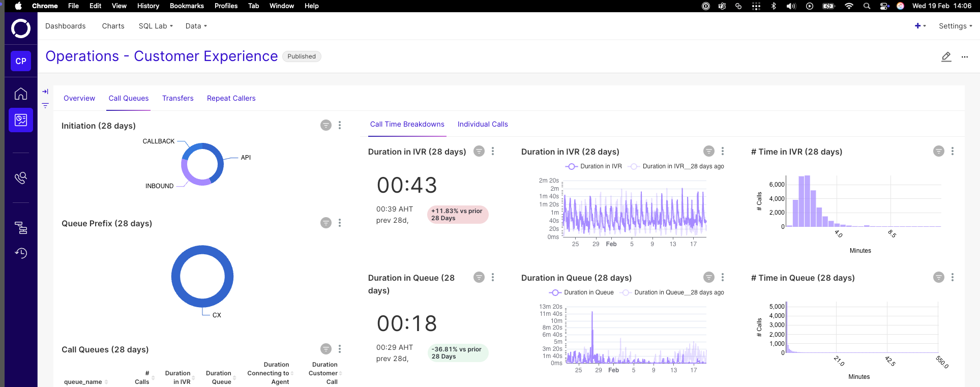Open the home icon in sidebar

tap(21, 94)
